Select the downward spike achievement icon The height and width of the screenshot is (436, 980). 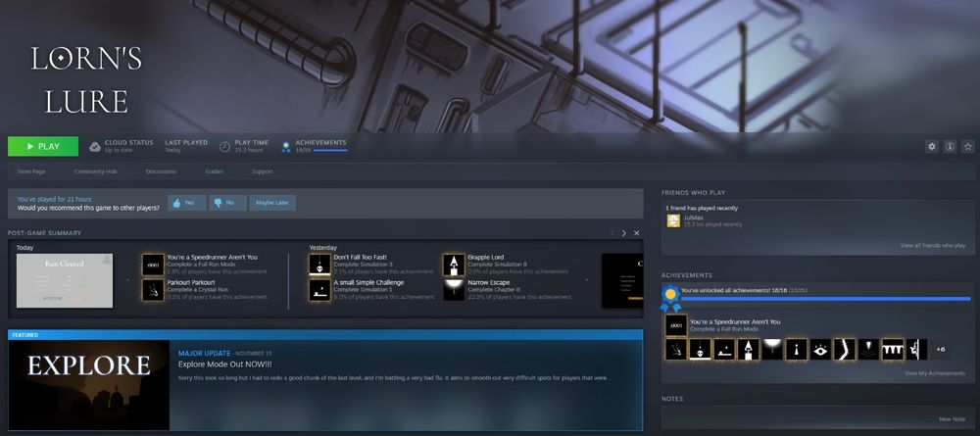(868, 350)
